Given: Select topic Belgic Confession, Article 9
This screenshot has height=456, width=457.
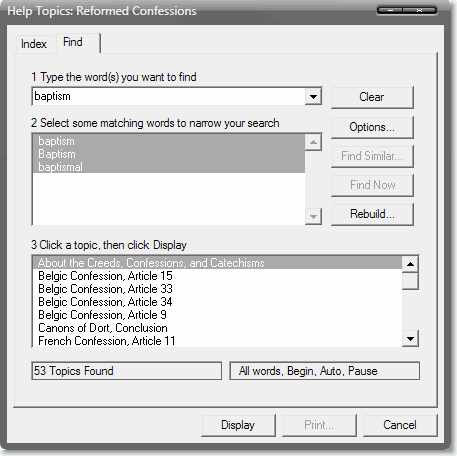Looking at the screenshot, I should [x=217, y=315].
